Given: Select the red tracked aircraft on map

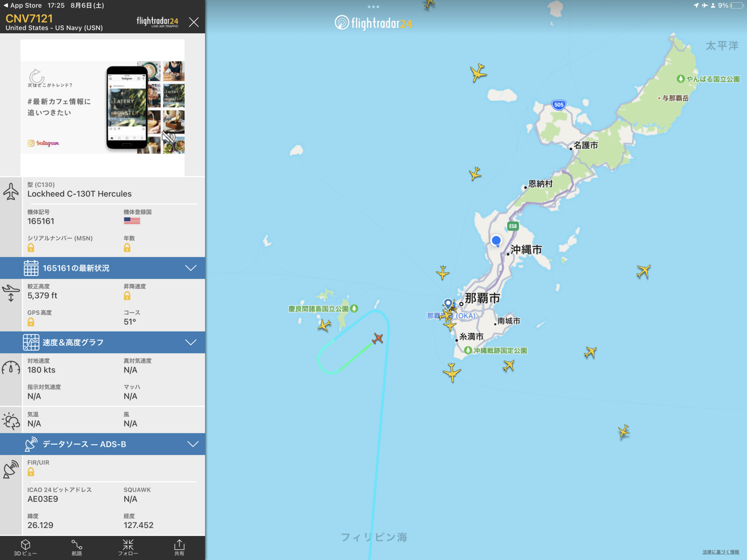Looking at the screenshot, I should (378, 338).
